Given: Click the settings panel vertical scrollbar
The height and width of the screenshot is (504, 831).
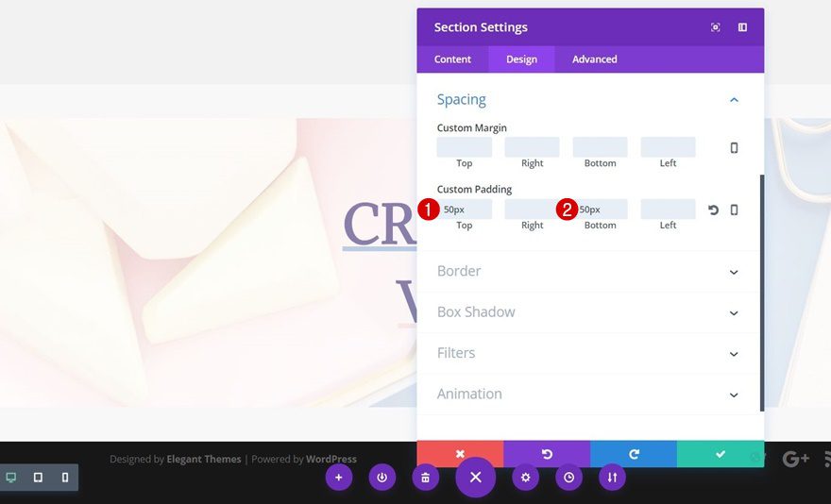Looking at the screenshot, I should 761,293.
